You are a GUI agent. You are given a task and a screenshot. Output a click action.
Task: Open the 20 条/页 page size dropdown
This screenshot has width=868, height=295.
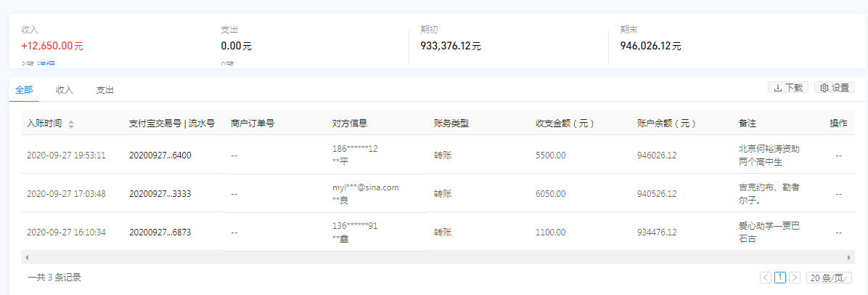pos(827,278)
